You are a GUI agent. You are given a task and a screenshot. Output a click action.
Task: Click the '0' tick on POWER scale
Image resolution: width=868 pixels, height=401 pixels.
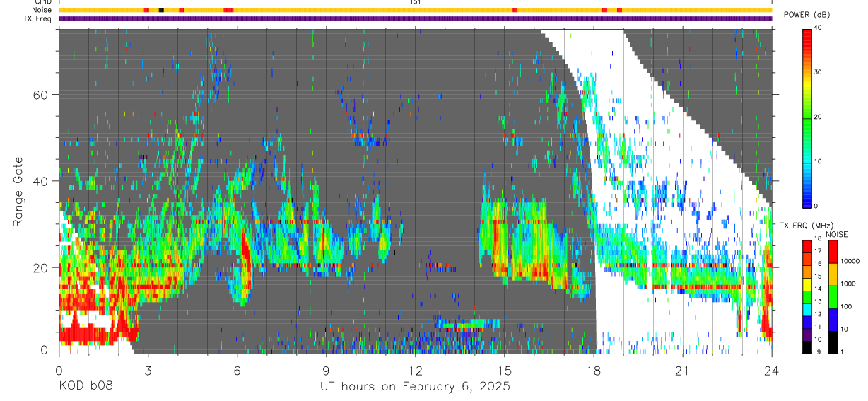point(816,206)
